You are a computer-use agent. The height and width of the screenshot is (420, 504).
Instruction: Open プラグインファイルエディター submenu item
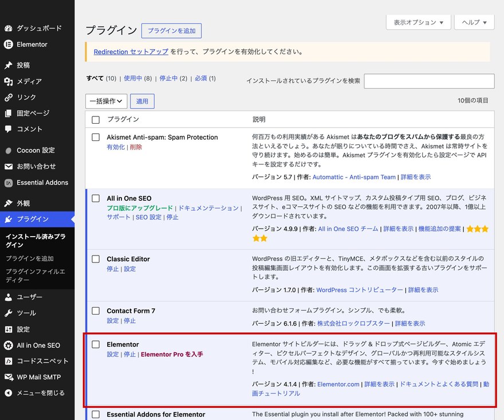point(35,276)
